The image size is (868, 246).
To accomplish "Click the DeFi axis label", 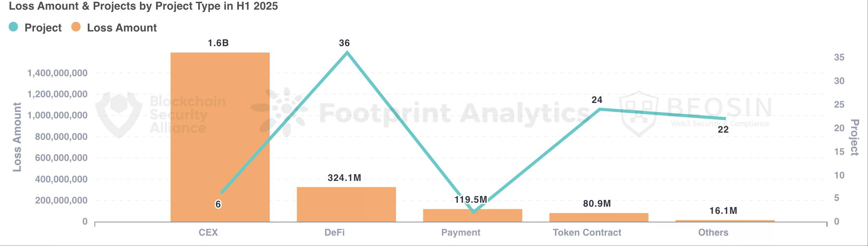I will (335, 232).
